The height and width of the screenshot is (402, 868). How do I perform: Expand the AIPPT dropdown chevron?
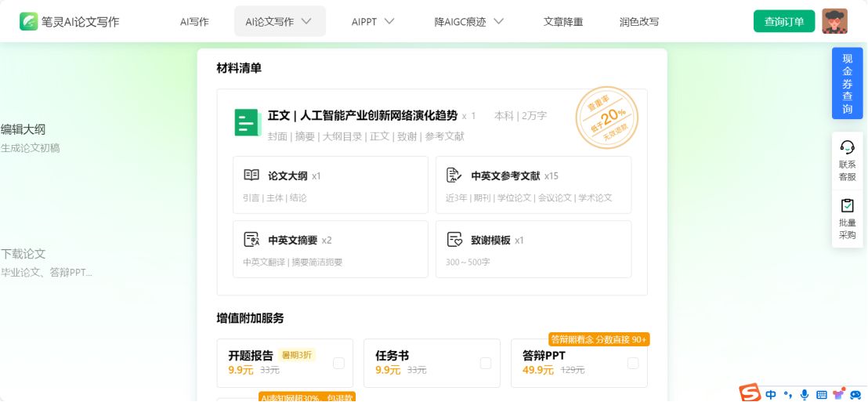point(389,22)
